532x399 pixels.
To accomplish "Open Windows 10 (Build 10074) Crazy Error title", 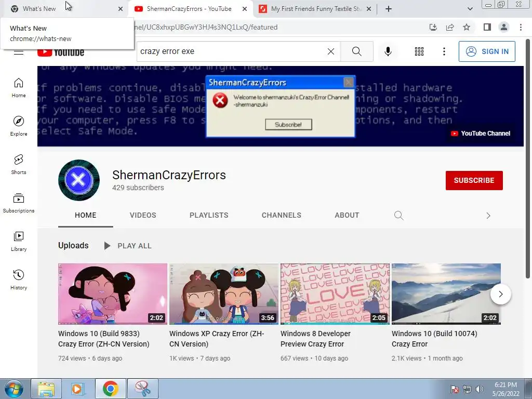I will pyautogui.click(x=434, y=339).
